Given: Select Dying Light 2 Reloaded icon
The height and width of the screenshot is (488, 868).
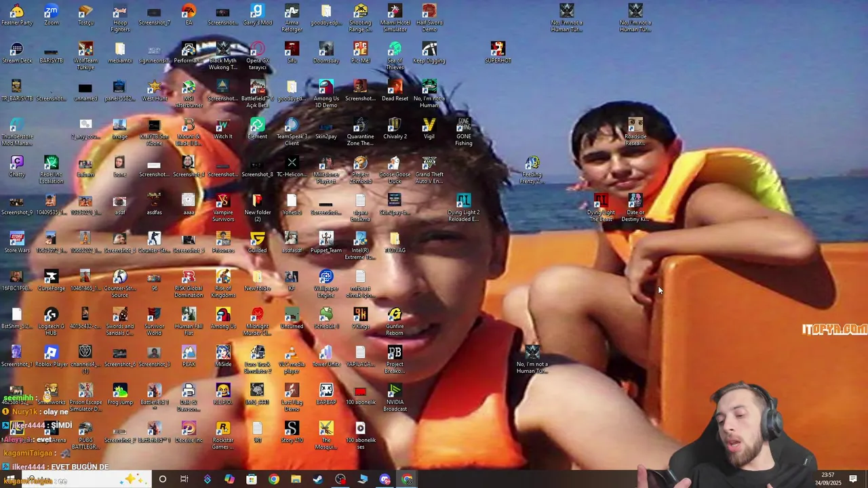Looking at the screenshot, I should click(x=464, y=207).
